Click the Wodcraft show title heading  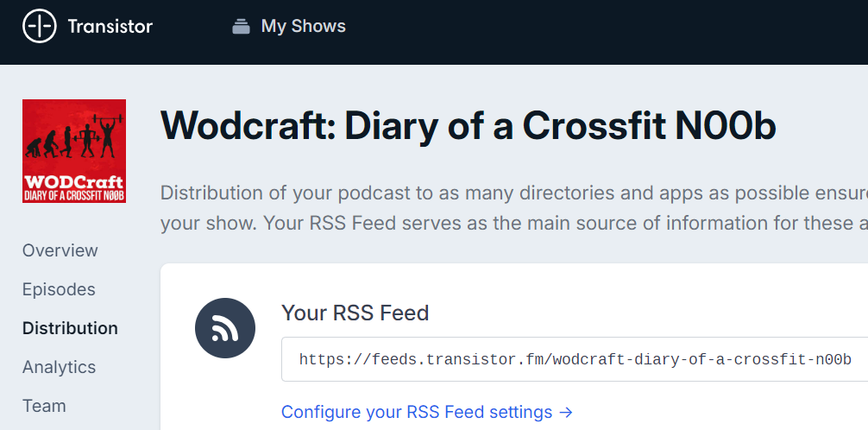pos(468,126)
